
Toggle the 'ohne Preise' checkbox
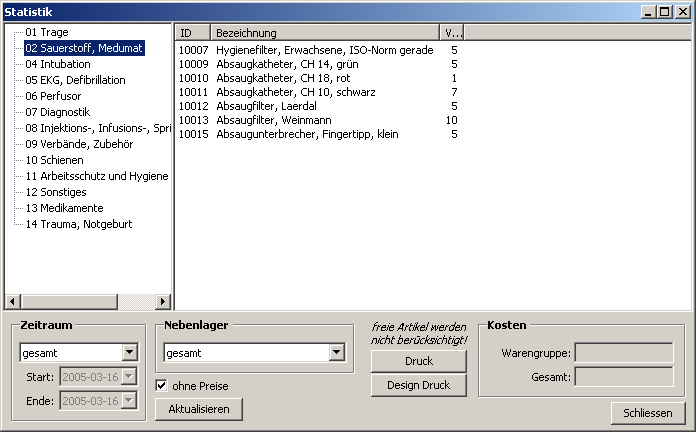pos(162,385)
